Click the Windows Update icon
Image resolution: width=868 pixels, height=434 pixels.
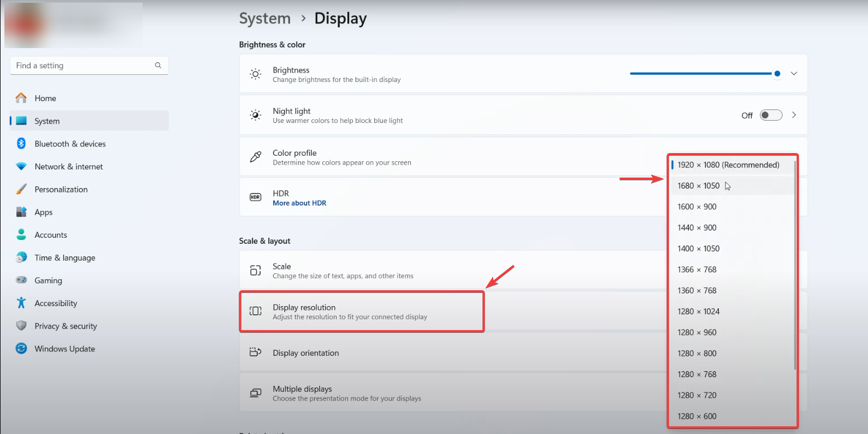pyautogui.click(x=21, y=348)
